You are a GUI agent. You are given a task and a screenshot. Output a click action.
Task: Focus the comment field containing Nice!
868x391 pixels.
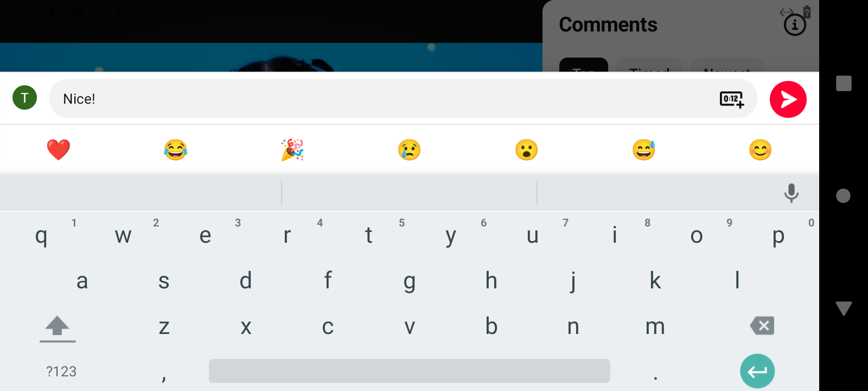click(403, 99)
